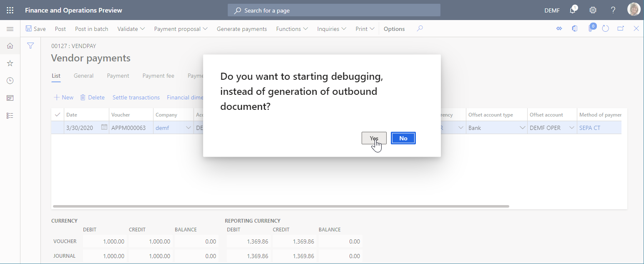Expand the Payment proposal dropdown
644x264 pixels.
pyautogui.click(x=180, y=28)
